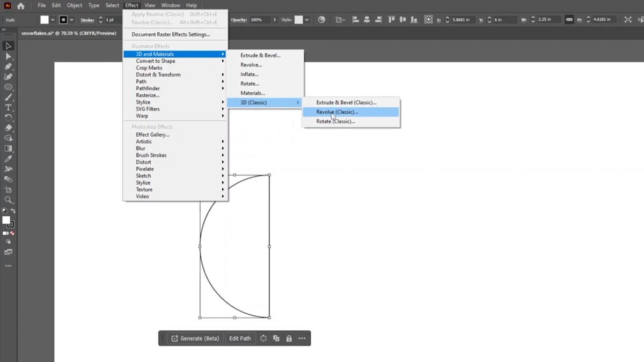644x362 pixels.
Task: Activate the Zoom tool
Action: click(x=8, y=200)
